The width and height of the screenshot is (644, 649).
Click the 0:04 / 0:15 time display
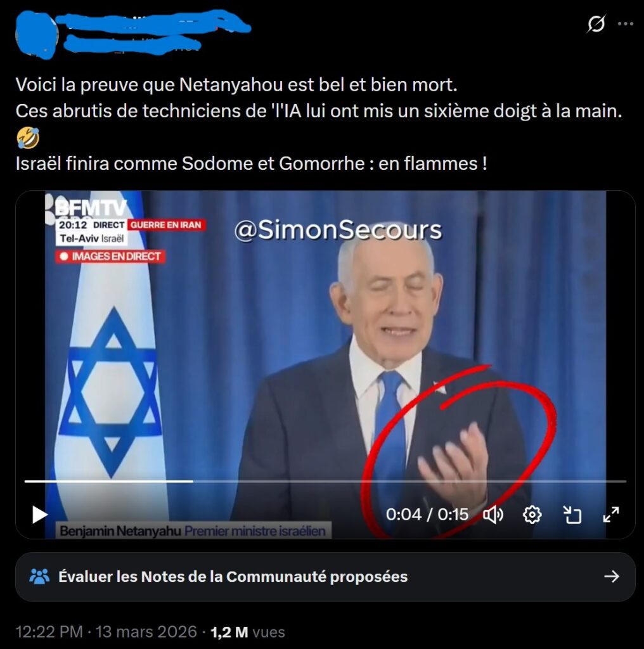[x=427, y=515]
